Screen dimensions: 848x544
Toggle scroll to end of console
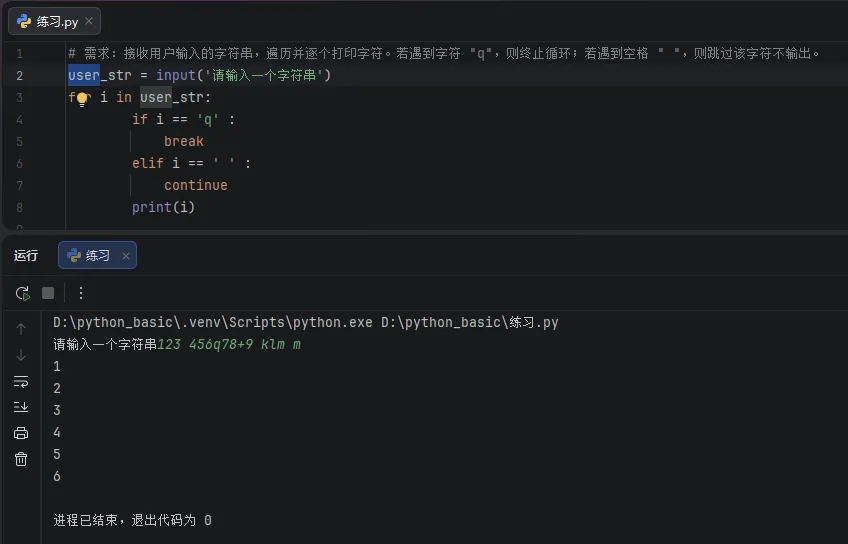coord(21,407)
